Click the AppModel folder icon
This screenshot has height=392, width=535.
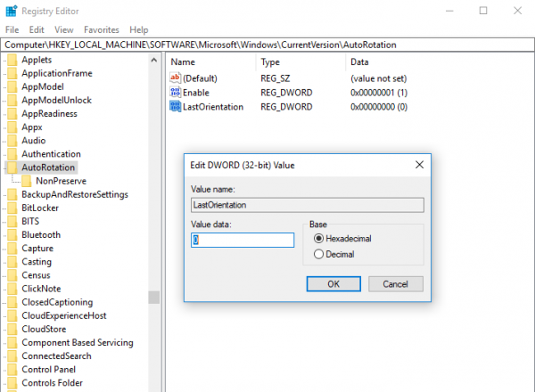(12, 86)
